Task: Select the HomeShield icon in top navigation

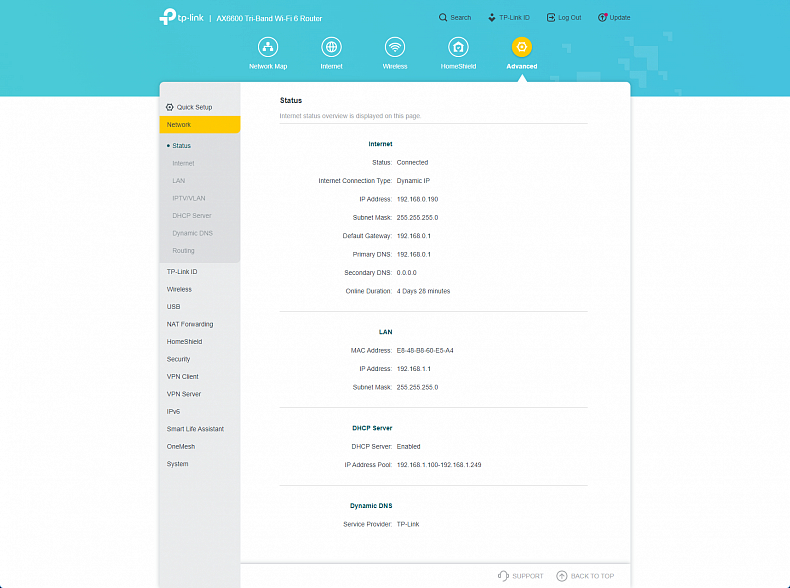Action: pyautogui.click(x=458, y=48)
